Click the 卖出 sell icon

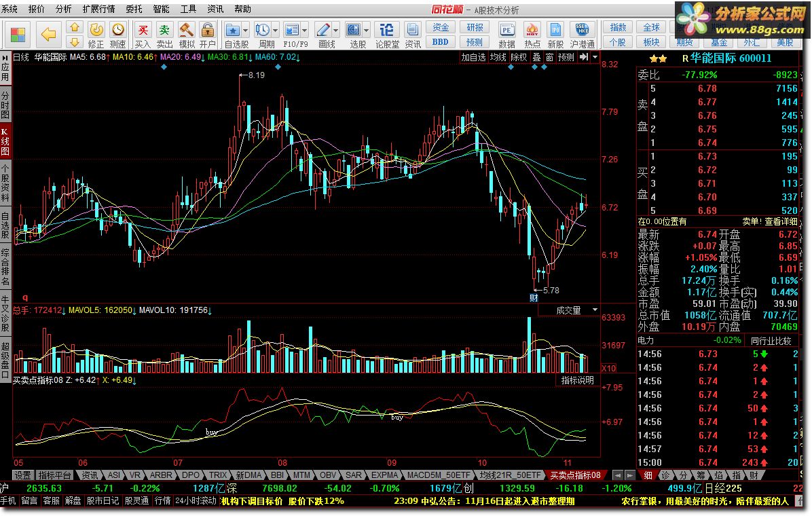[165, 35]
